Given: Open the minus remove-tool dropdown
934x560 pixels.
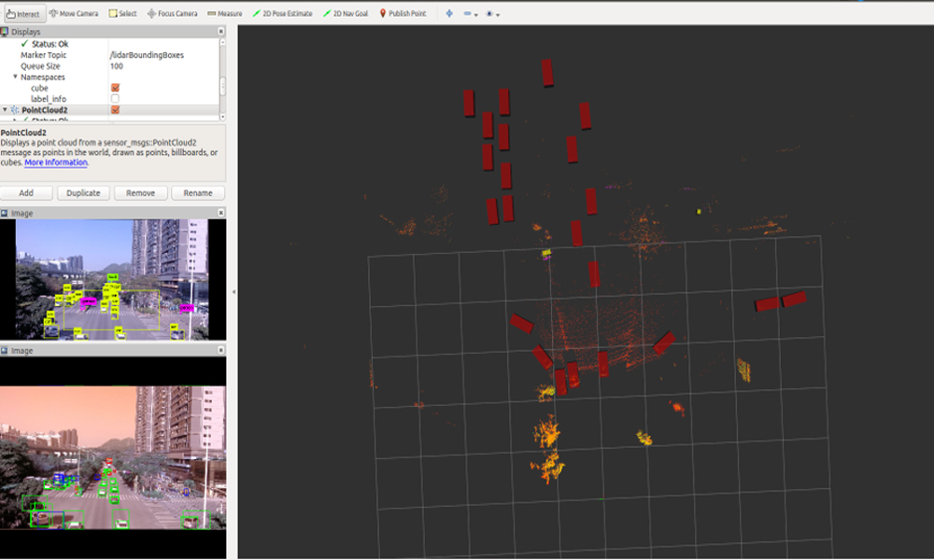Looking at the screenshot, I should (471, 14).
